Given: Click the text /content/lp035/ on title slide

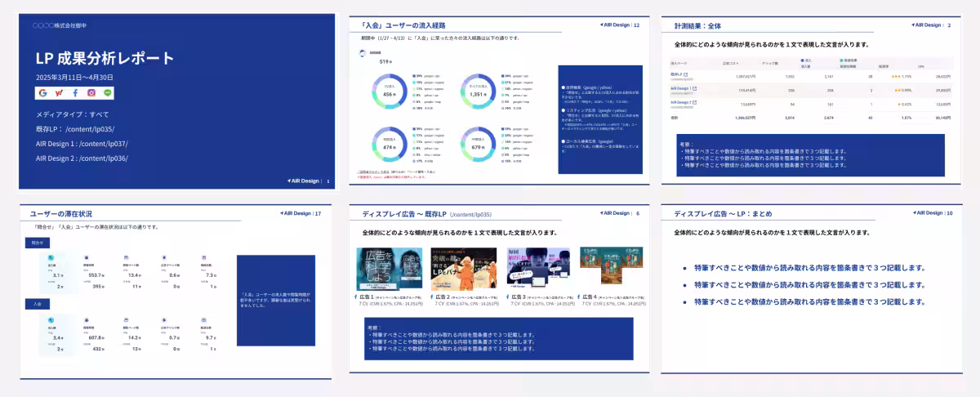Looking at the screenshot, I should (88, 129).
